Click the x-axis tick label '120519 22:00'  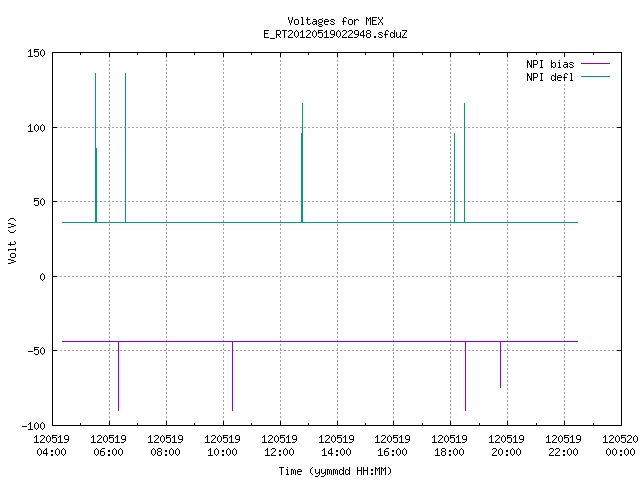(x=564, y=446)
